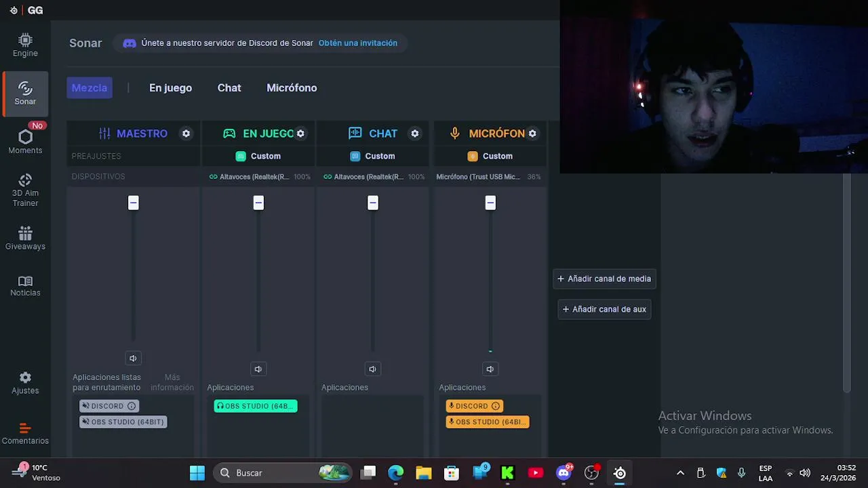Switch to the Mezcla tab
868x488 pixels.
coord(90,88)
